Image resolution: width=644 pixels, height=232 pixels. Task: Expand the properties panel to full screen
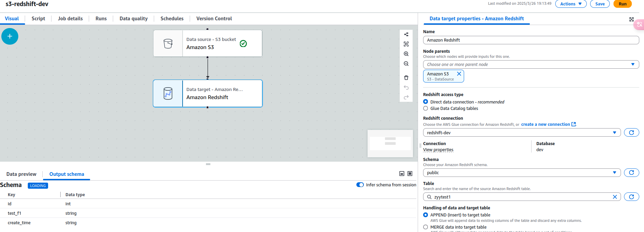click(x=631, y=19)
